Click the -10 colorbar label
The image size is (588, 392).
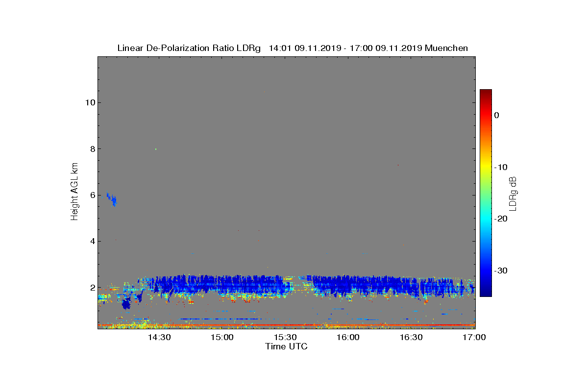[x=500, y=167]
